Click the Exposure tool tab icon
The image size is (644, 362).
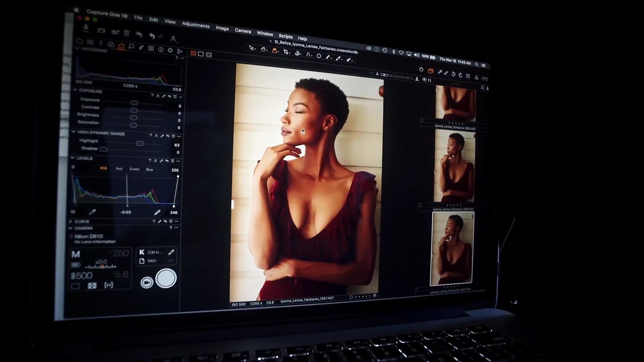[121, 46]
